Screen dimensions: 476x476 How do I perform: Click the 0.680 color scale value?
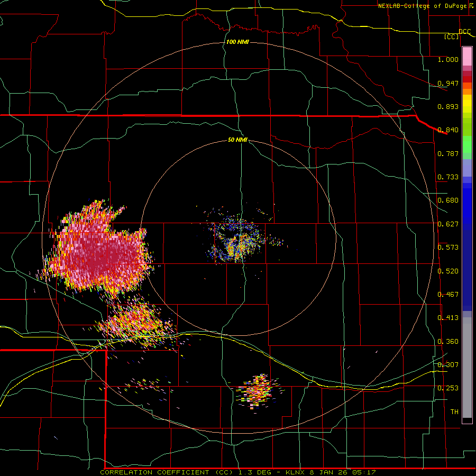pos(448,200)
